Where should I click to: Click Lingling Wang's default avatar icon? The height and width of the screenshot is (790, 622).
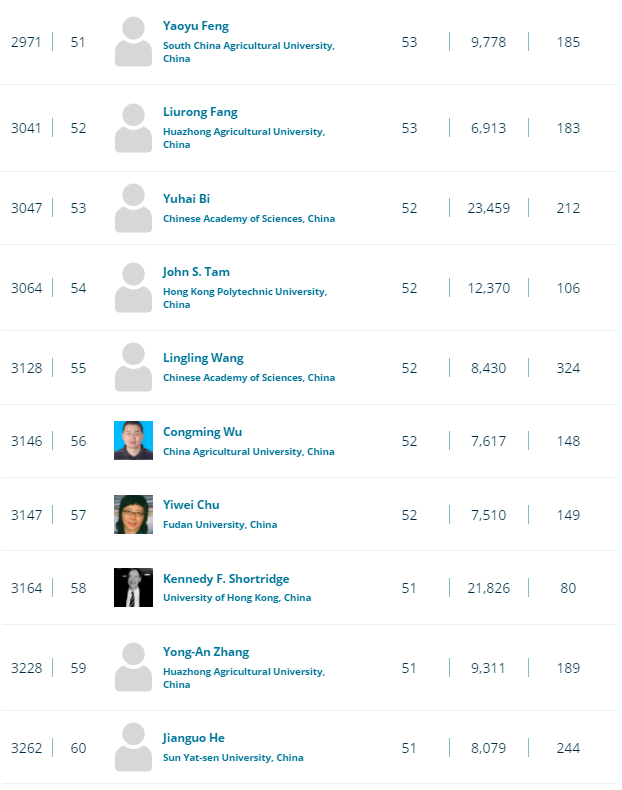click(133, 368)
